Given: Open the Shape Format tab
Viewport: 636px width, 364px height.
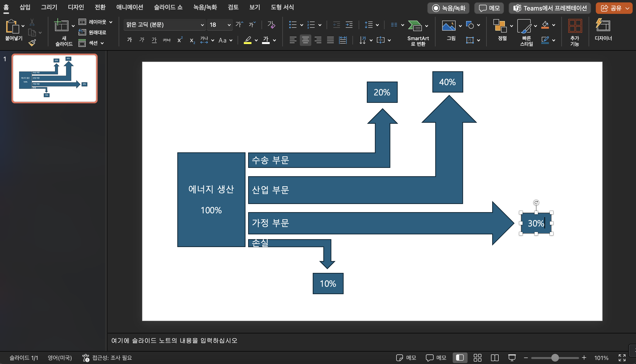Looking at the screenshot, I should pyautogui.click(x=282, y=7).
